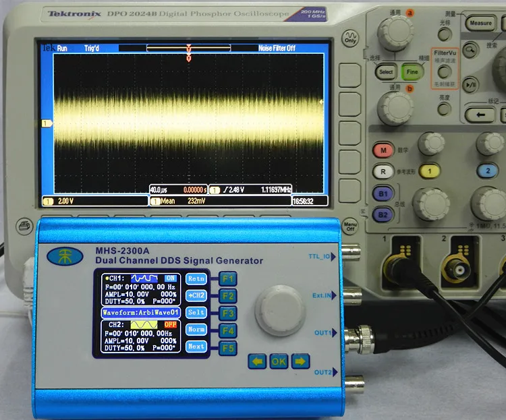Push the yellow right arrow key on generator
This screenshot has width=506, height=420.
pos(300,361)
